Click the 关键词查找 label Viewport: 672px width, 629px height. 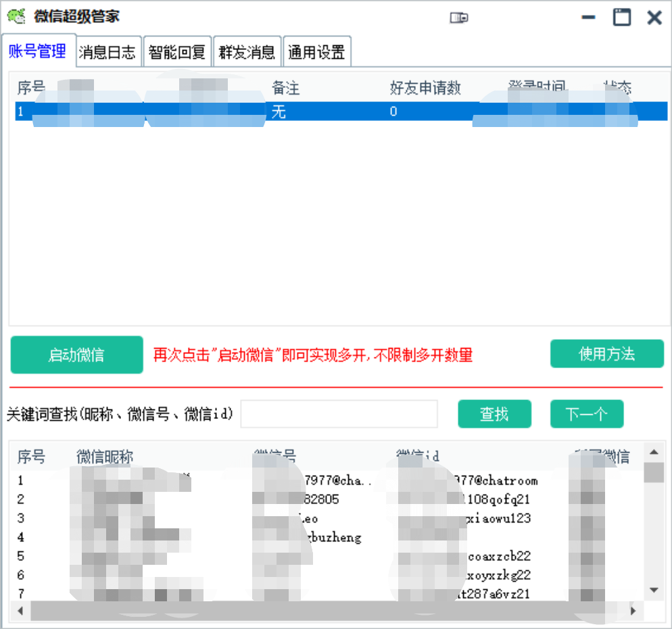pyautogui.click(x=120, y=414)
